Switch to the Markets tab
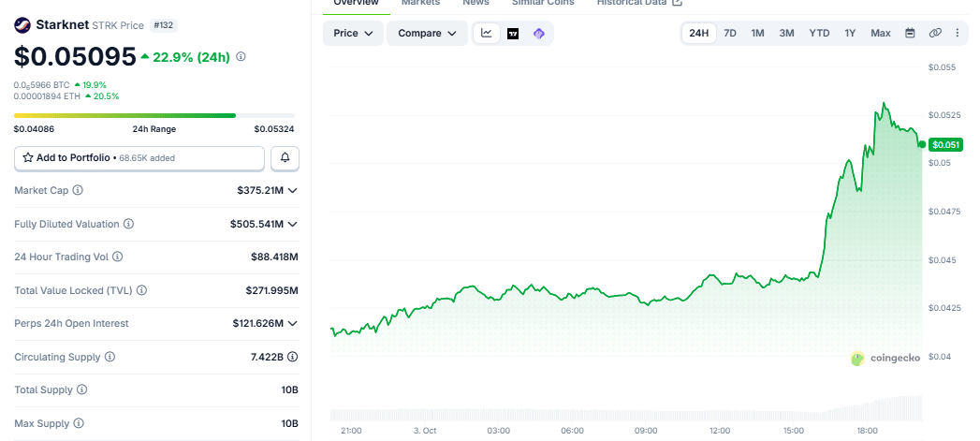 pos(420,3)
